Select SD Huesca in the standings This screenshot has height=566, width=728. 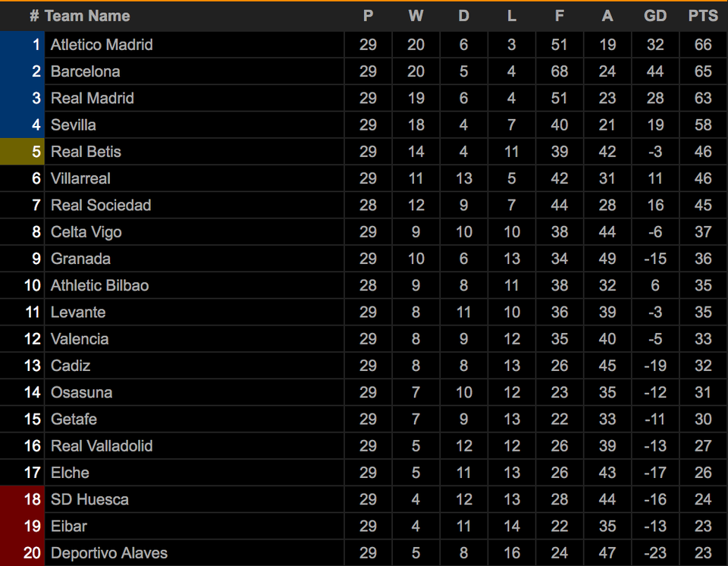click(89, 499)
